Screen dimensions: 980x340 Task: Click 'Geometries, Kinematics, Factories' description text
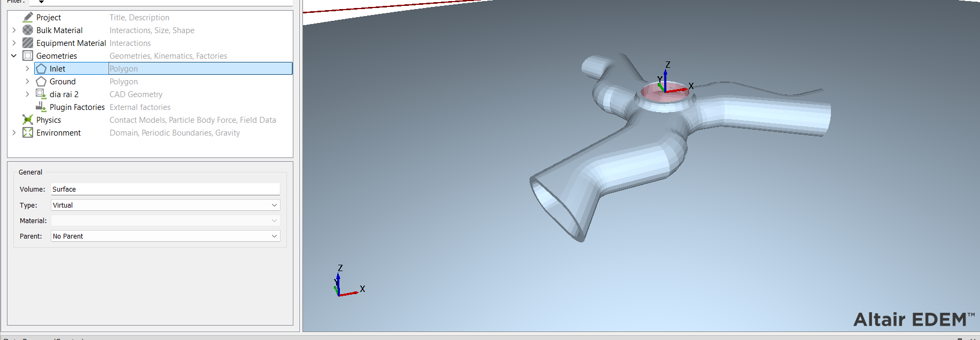click(168, 56)
